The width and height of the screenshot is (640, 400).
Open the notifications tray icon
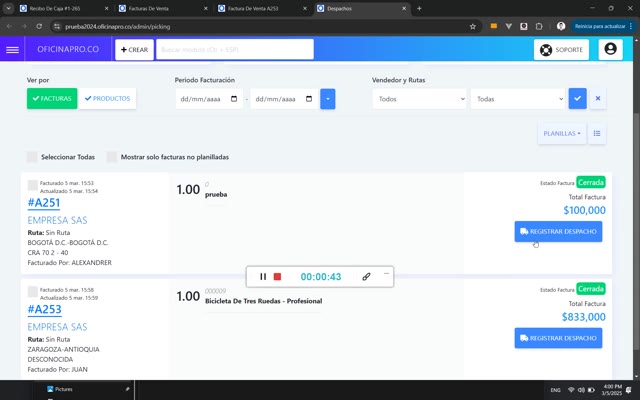coord(629,390)
